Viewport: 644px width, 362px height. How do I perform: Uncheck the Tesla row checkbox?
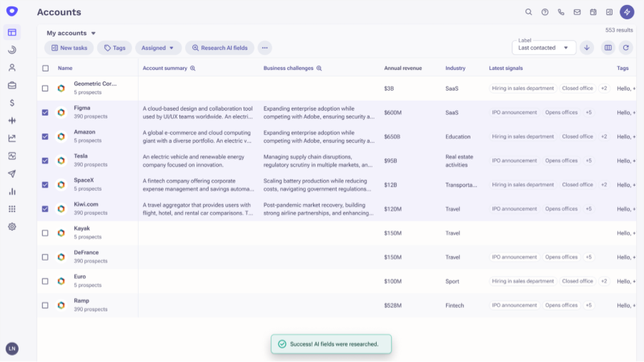(45, 161)
